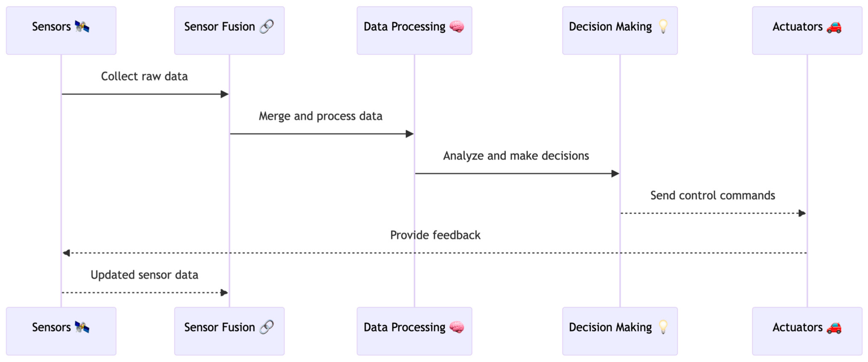
Task: Click the light bulb icon in bottom Decision Making box
Action: [x=663, y=327]
